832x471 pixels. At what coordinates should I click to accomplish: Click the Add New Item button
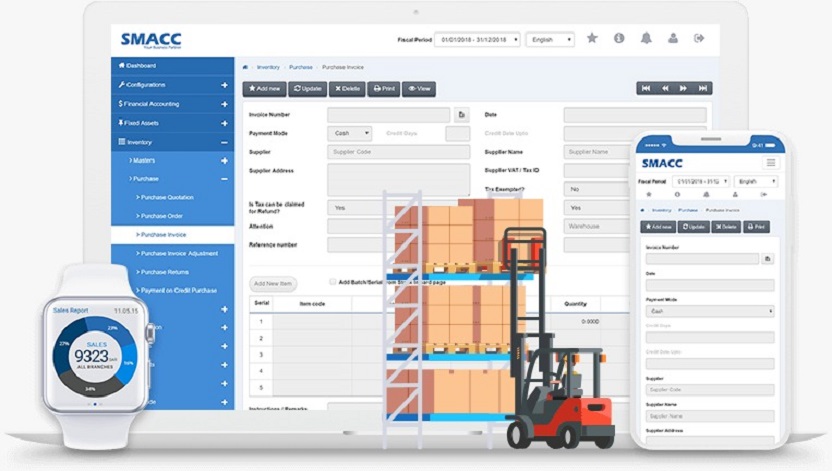click(273, 284)
